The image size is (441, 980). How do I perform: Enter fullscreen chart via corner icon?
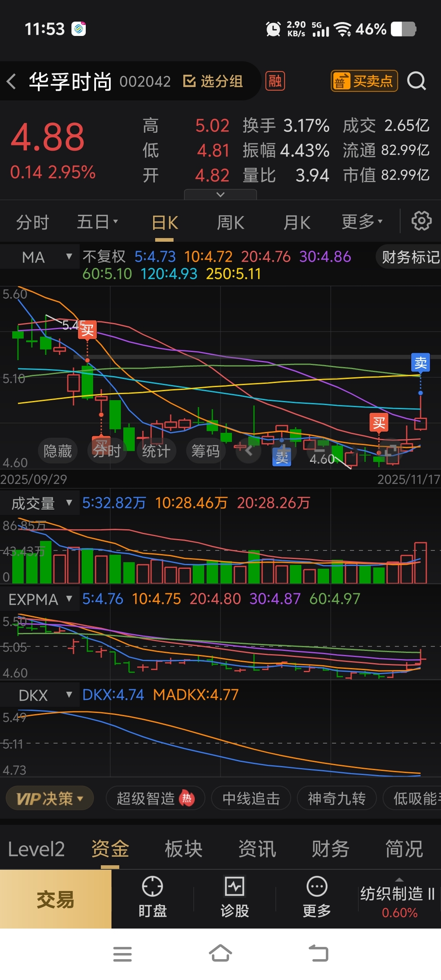(x=391, y=451)
